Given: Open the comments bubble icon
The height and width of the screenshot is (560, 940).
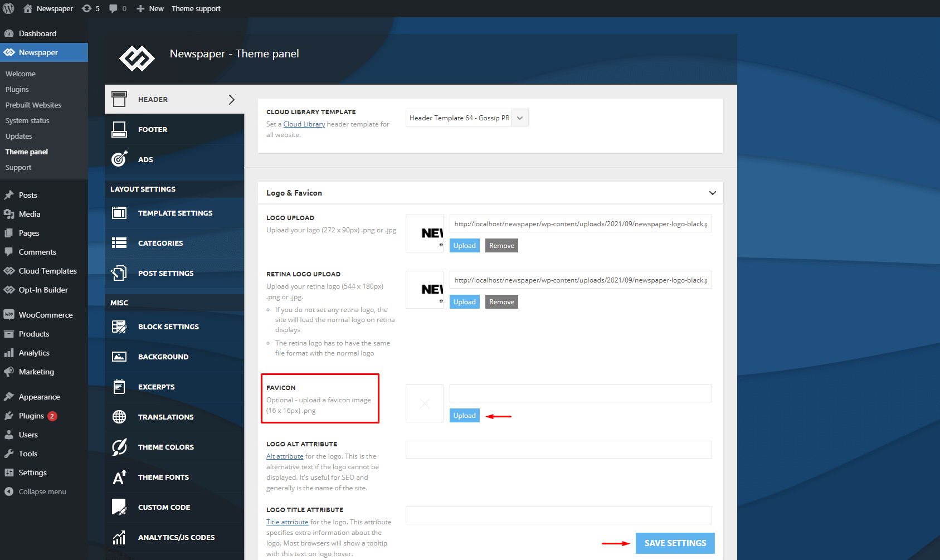Looking at the screenshot, I should (114, 8).
